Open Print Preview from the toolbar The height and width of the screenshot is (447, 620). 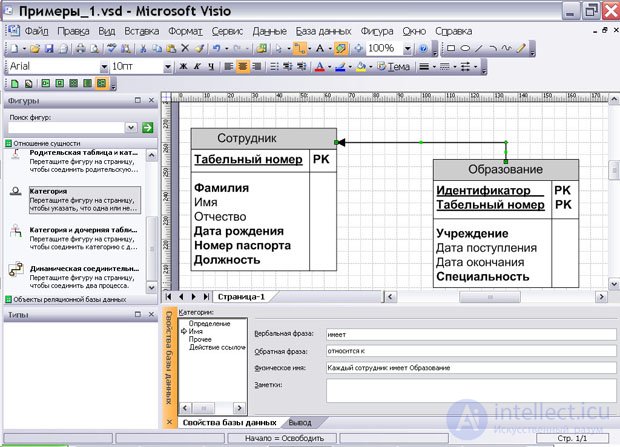[x=95, y=49]
